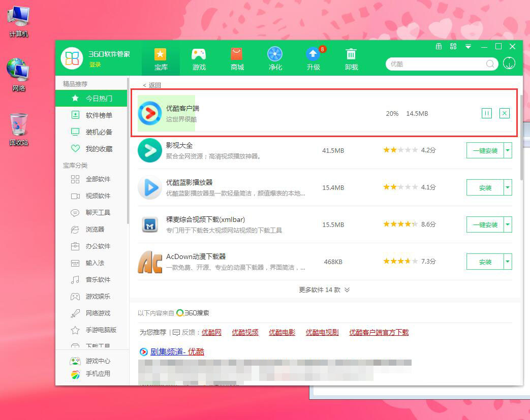The image size is (530, 420).
Task: Select 输入法 category
Action: [x=91, y=263]
